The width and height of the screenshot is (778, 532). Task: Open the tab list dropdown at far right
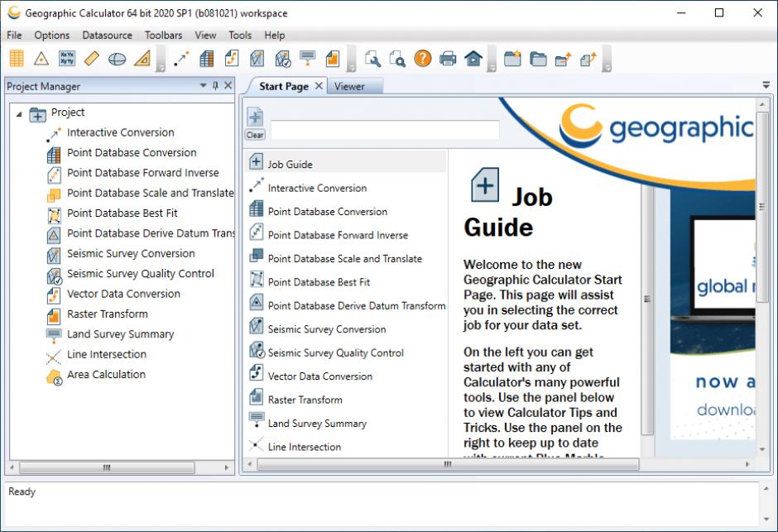[x=766, y=85]
